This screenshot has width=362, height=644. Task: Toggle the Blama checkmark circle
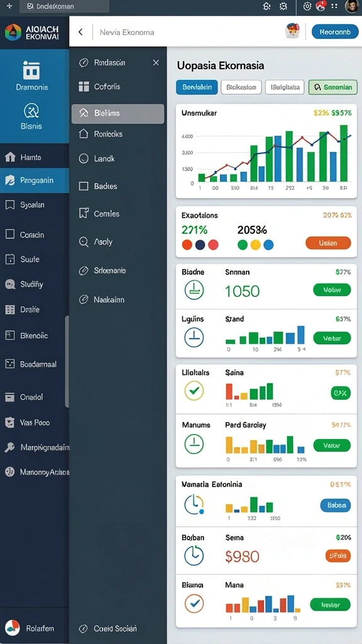(194, 603)
